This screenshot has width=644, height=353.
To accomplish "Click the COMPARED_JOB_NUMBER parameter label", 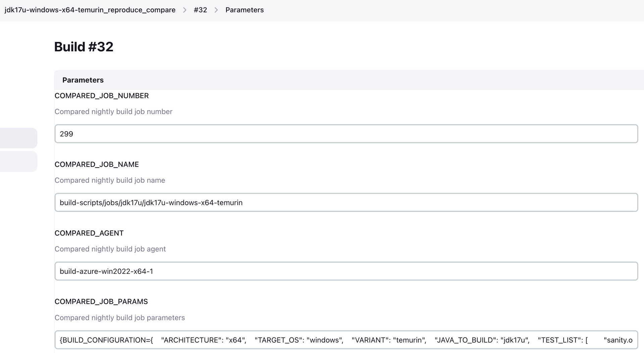I will 102,96.
